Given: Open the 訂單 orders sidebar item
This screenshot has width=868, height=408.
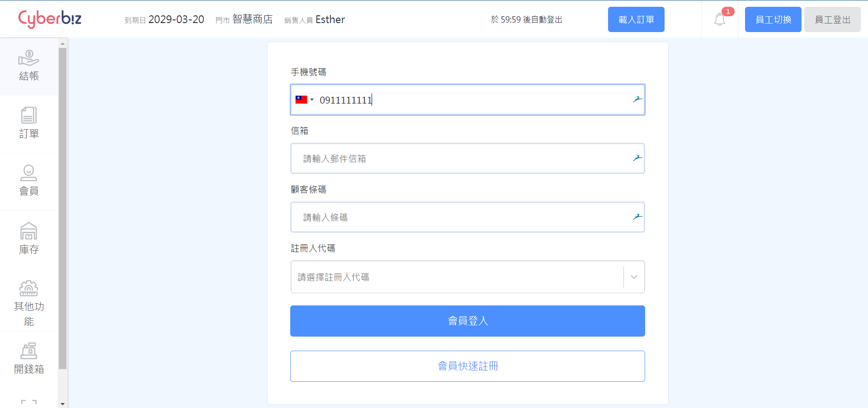Looking at the screenshot, I should [29, 124].
